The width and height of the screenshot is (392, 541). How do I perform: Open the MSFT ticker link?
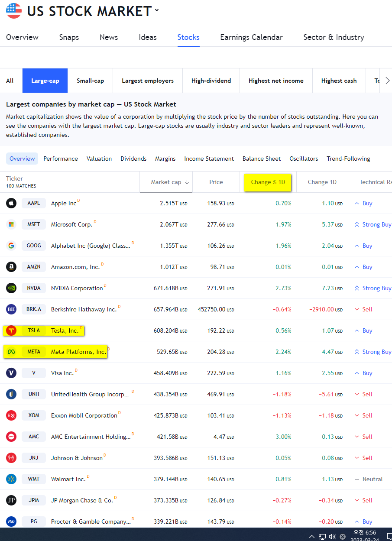click(x=34, y=224)
